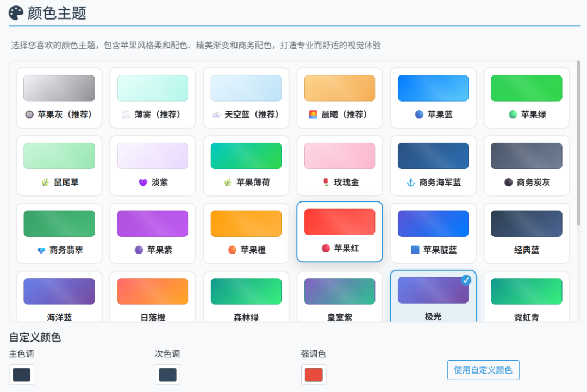Select the 薄雾（推荐） theme card
587x392 pixels.
pos(153,98)
